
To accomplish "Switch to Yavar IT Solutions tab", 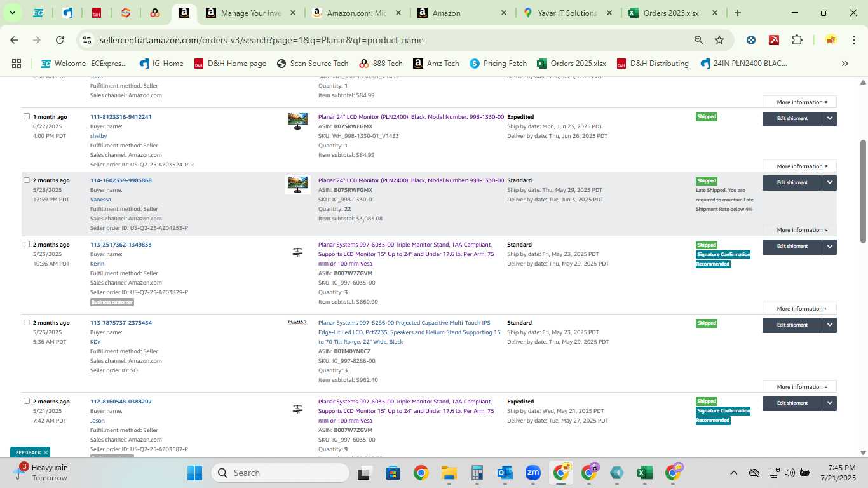I will (x=567, y=13).
